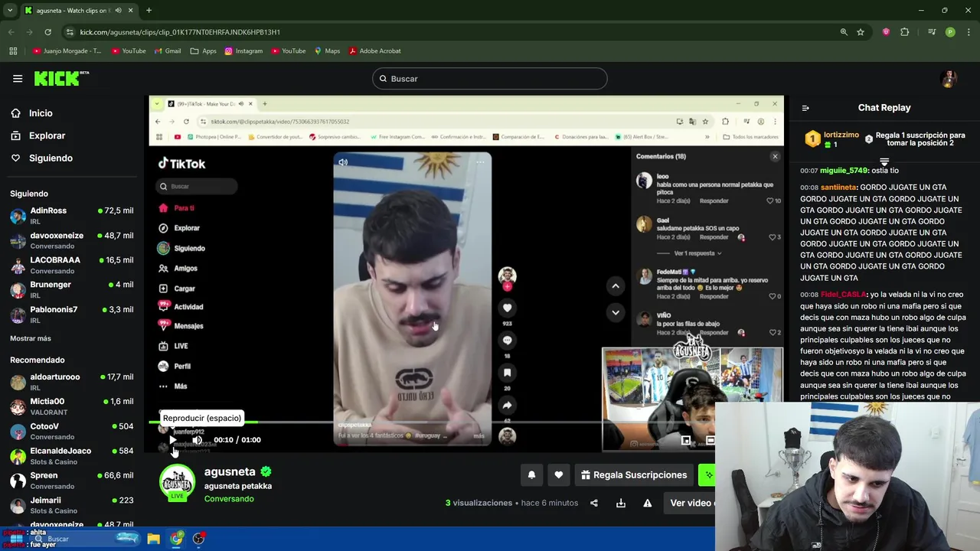Screen dimensions: 980x551
Task: Open the user avatar menu on Kick
Action: [949, 79]
